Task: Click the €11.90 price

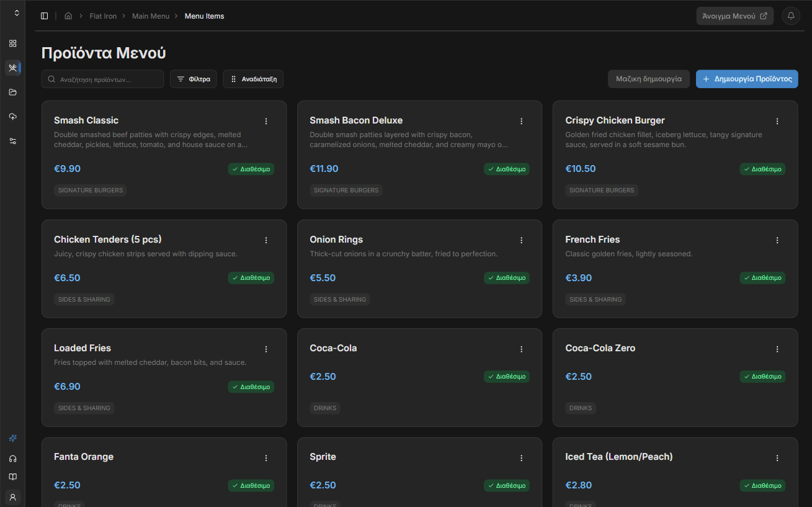Action: tap(324, 169)
